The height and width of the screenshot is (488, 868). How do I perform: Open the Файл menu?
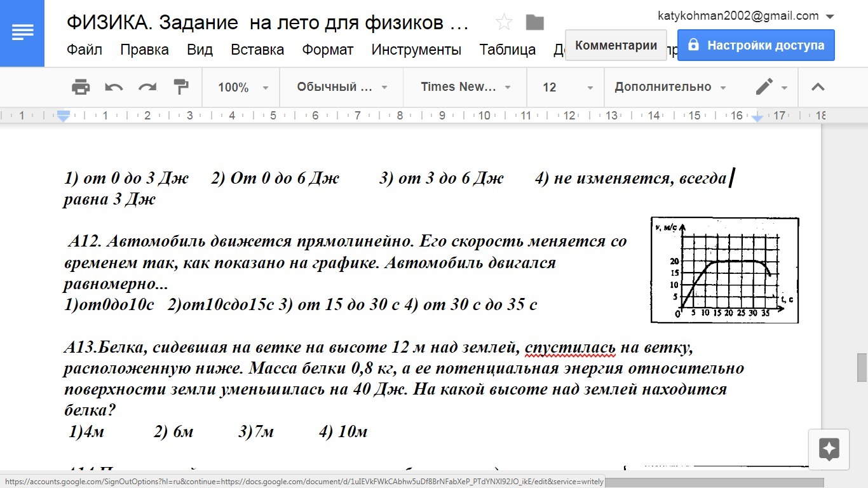(85, 50)
